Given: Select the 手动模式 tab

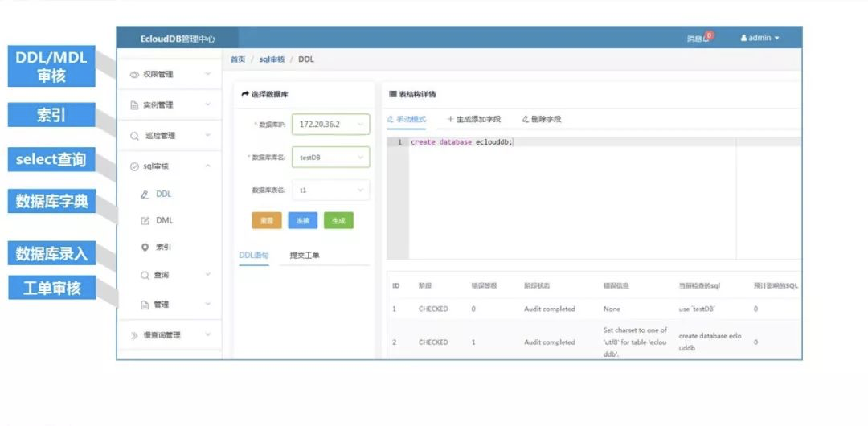Looking at the screenshot, I should (x=407, y=119).
